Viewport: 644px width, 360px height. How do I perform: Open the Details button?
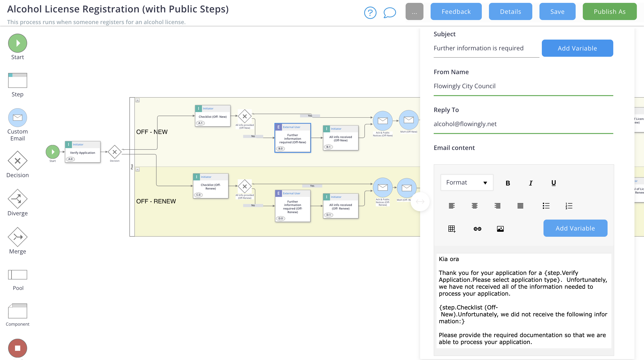(510, 11)
